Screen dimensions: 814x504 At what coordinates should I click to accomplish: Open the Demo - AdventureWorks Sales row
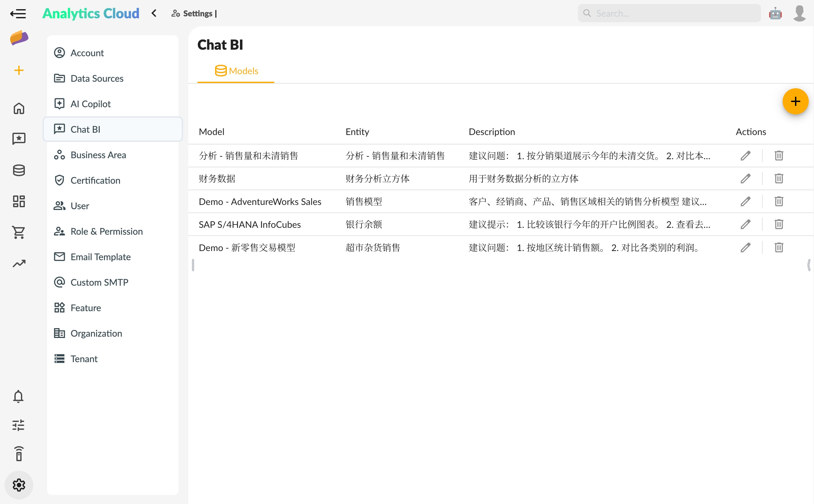(x=260, y=202)
